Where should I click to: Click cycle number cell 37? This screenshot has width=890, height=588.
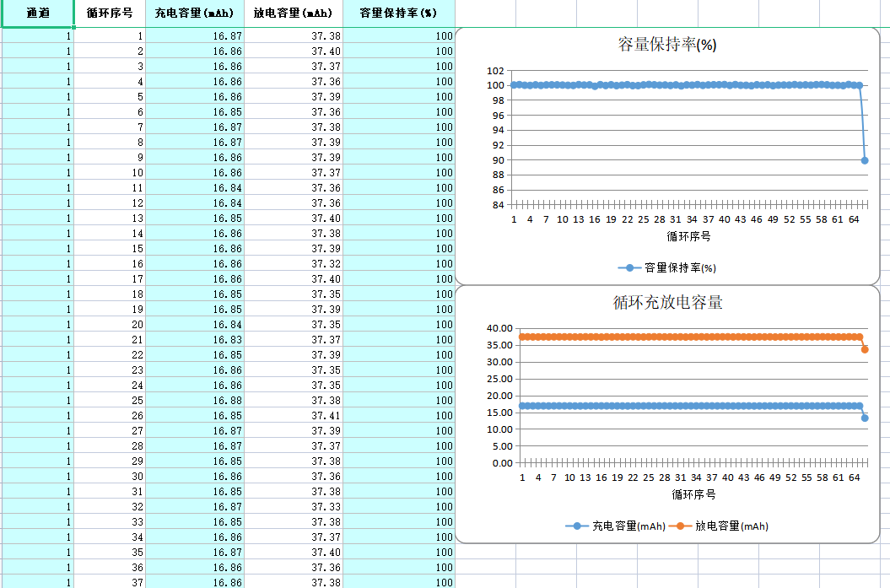[x=110, y=582]
